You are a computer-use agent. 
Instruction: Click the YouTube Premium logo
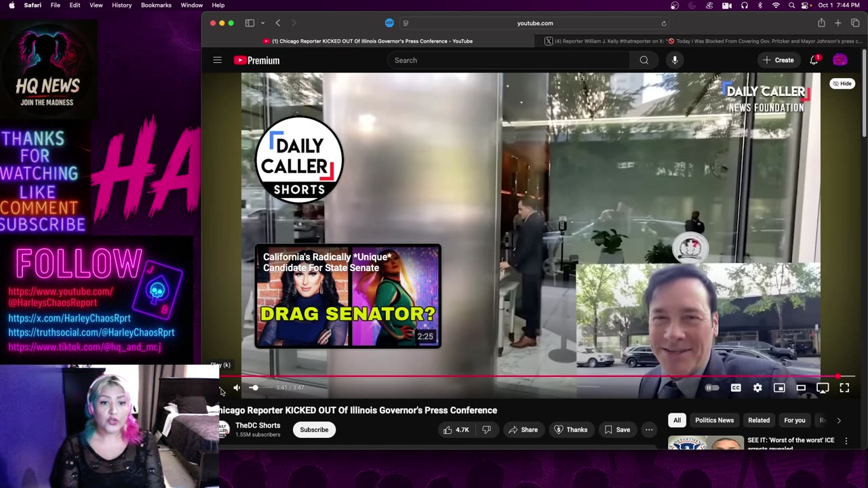point(256,60)
